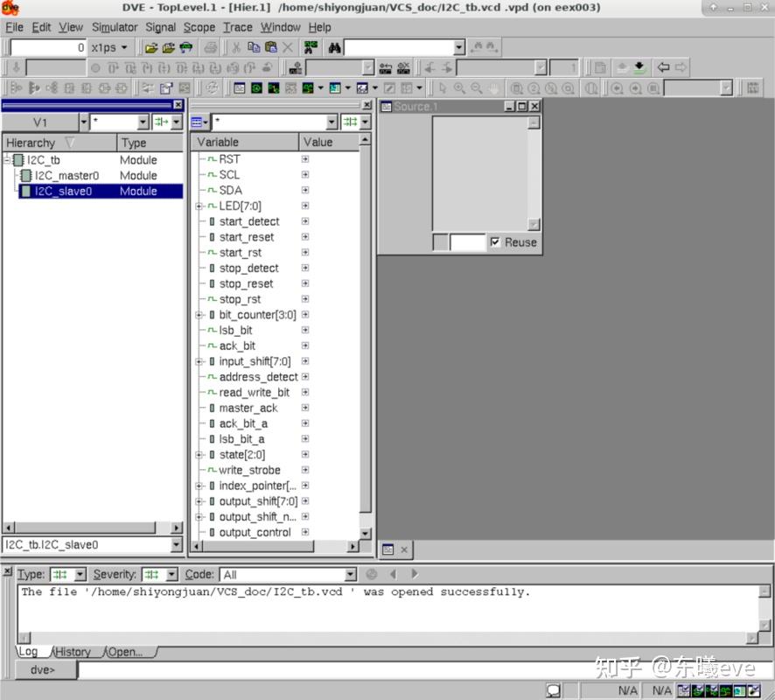Click the Memory window icon with dropdown

[362, 88]
